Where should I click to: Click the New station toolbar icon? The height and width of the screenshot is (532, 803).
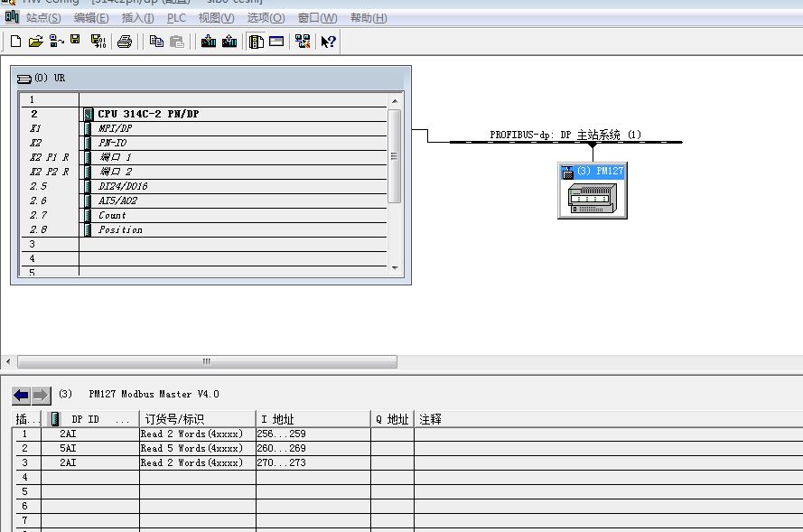click(x=16, y=42)
